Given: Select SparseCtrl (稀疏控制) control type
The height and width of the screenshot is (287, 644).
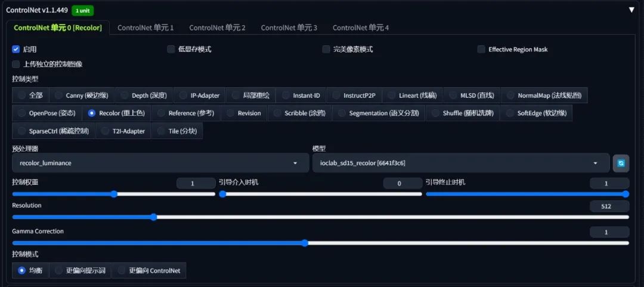Looking at the screenshot, I should (54, 131).
